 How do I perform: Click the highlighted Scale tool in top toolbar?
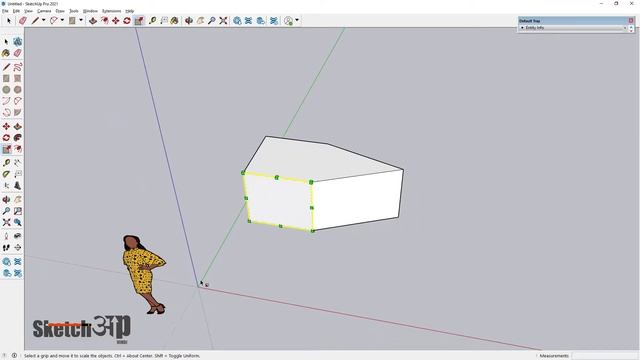pyautogui.click(x=139, y=20)
